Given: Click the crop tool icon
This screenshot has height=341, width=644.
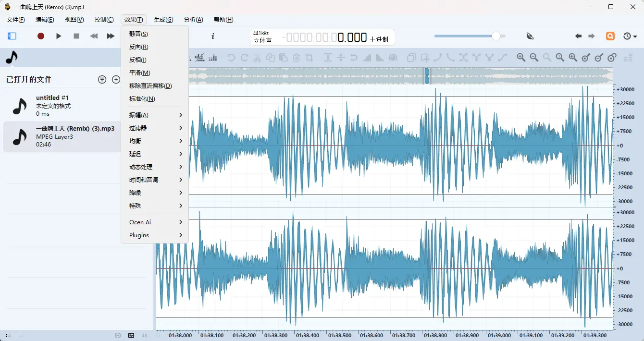Looking at the screenshot, I should [x=310, y=58].
